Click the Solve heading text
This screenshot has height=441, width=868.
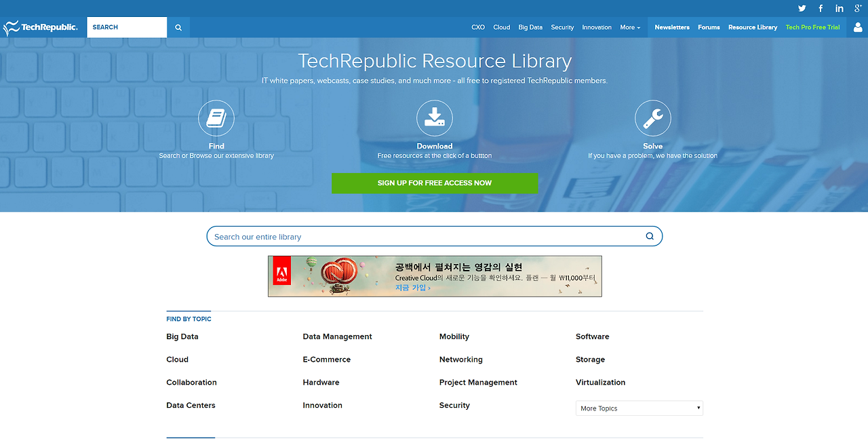[653, 146]
